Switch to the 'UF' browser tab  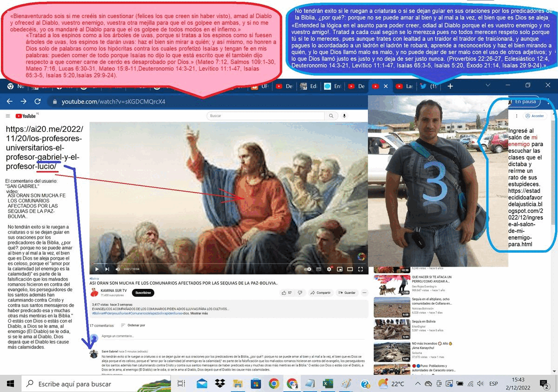click(x=260, y=86)
